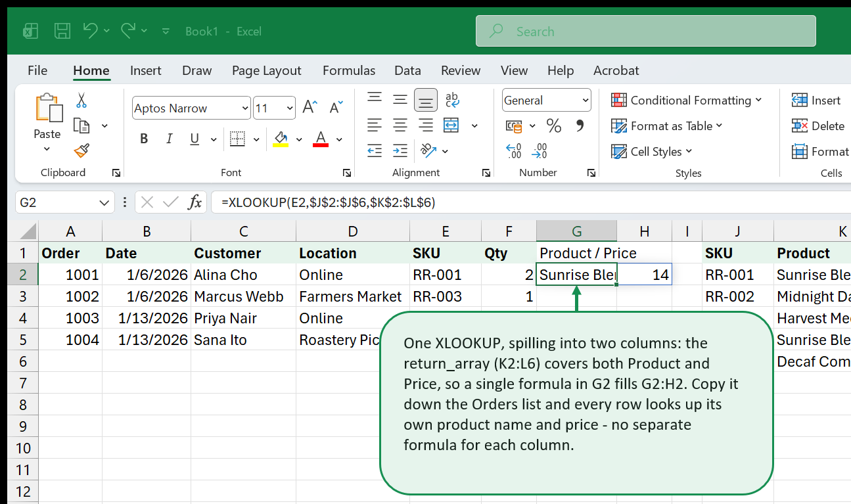Screen dimensions: 851x504
Task: Open the File tab
Action: pos(37,70)
